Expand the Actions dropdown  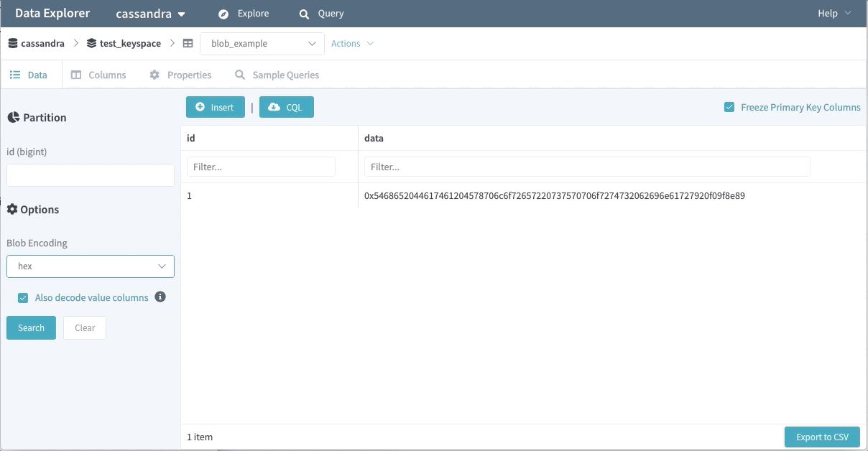[352, 43]
